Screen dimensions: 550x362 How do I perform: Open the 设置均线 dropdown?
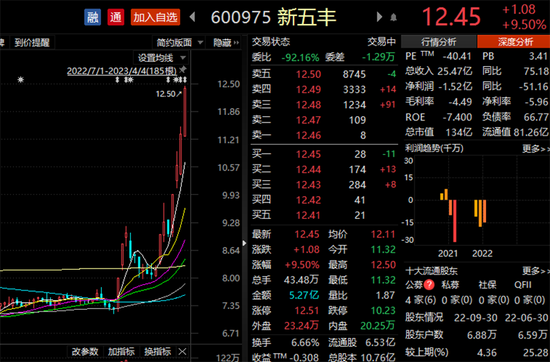pyautogui.click(x=161, y=58)
